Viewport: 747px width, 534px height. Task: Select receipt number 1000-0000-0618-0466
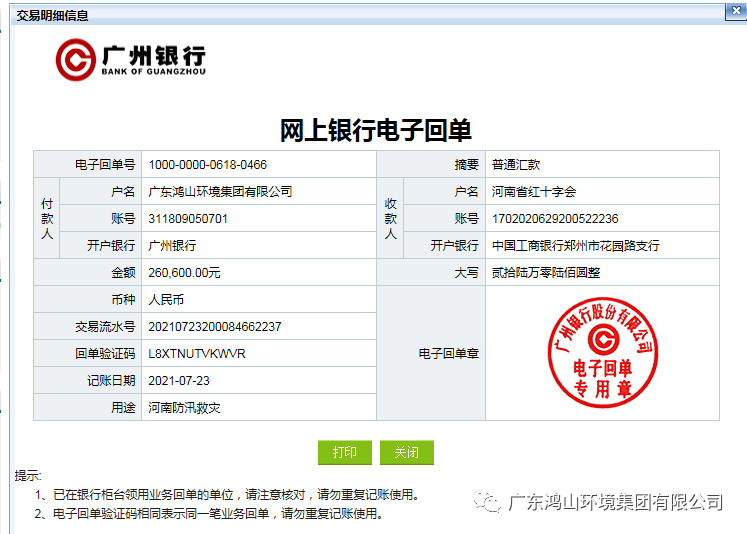(207, 165)
